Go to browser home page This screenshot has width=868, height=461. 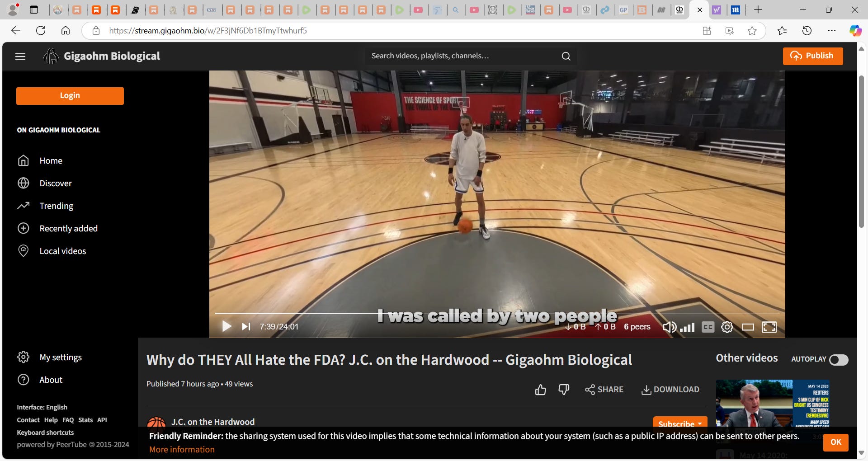[x=66, y=31]
